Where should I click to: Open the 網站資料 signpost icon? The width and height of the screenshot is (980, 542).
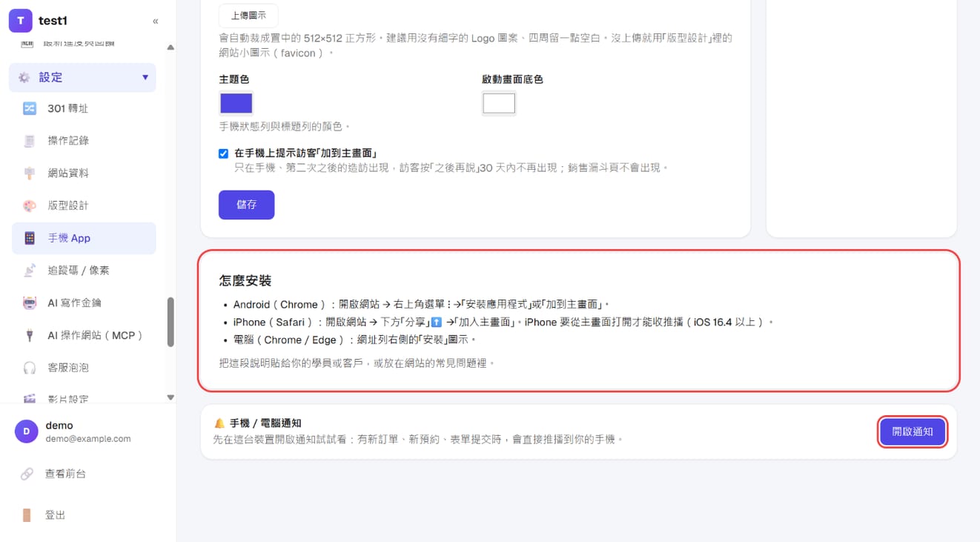click(30, 173)
